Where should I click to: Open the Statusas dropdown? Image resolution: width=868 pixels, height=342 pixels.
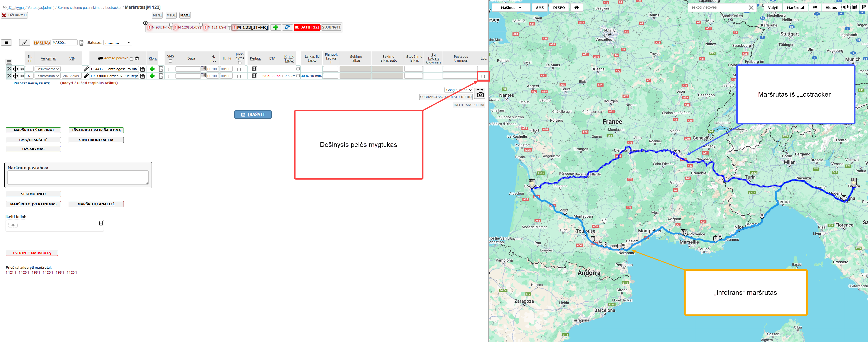tap(118, 42)
